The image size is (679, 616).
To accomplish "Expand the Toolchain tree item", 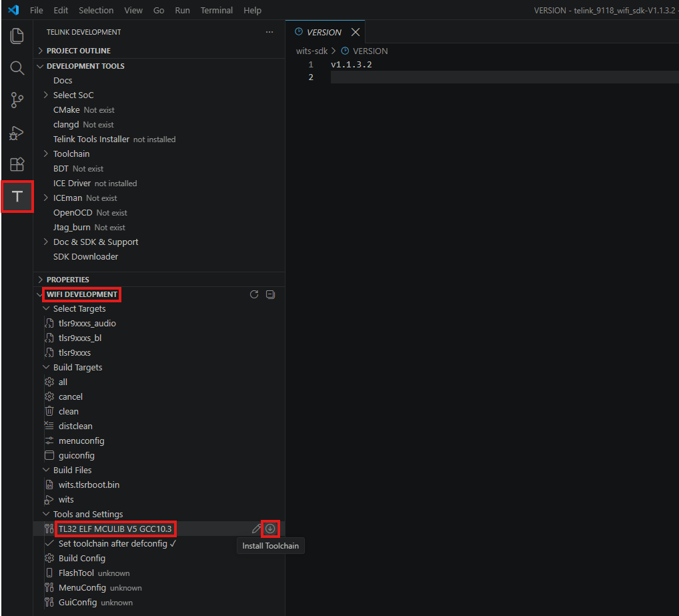I will tap(46, 153).
